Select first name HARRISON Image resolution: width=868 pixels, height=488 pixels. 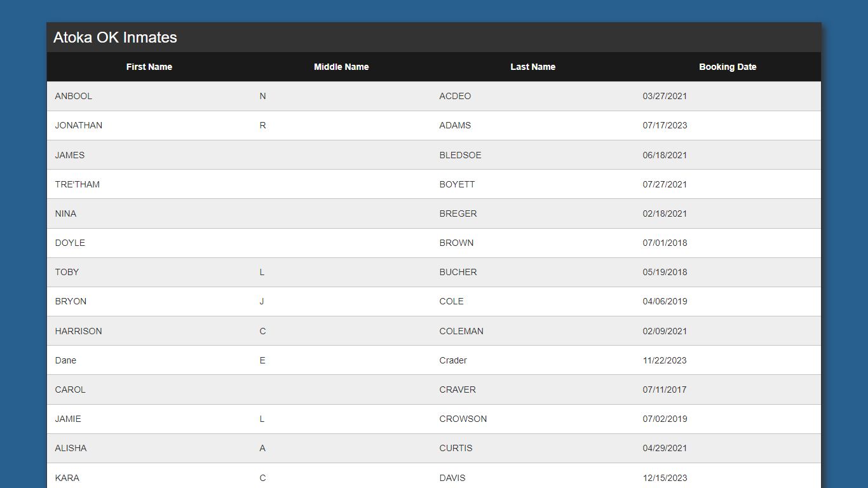(78, 331)
